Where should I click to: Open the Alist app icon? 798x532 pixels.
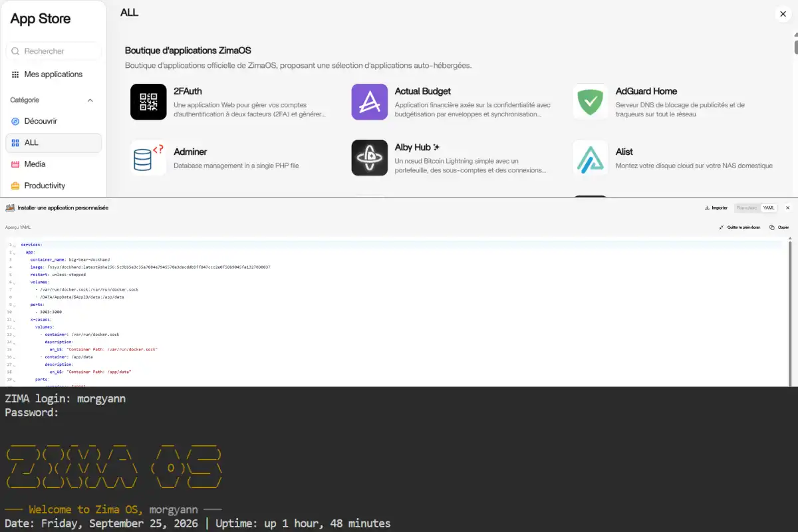[591, 158]
